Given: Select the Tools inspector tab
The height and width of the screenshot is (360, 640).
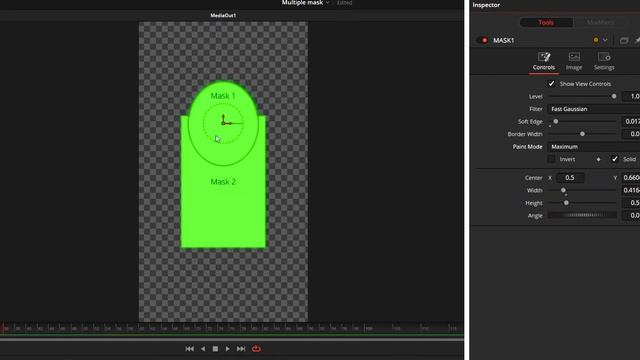Looking at the screenshot, I should [546, 22].
